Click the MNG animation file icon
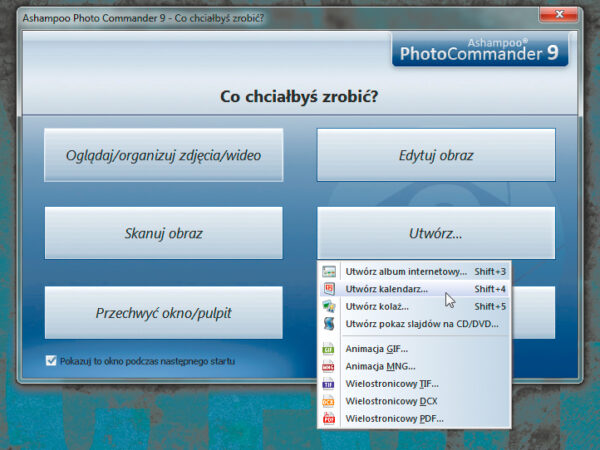This screenshot has height=450, width=600. (x=329, y=366)
